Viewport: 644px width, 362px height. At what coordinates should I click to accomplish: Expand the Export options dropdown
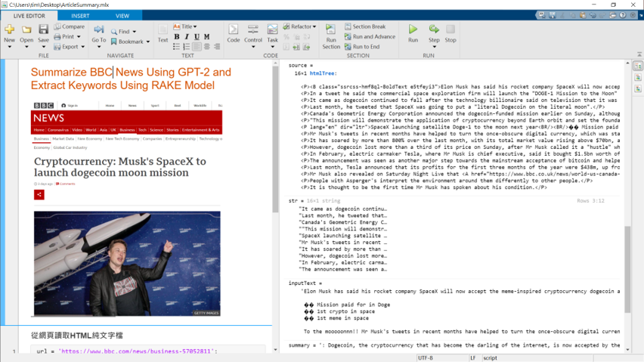coord(82,47)
